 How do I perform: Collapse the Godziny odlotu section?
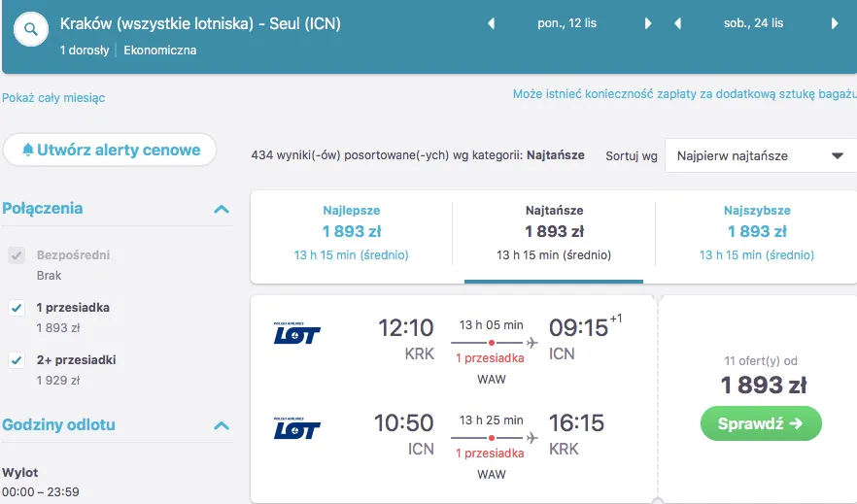[222, 425]
